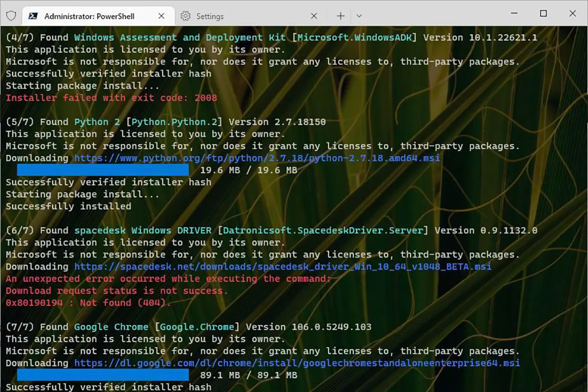Click the 89.1 MB Chrome download progress bar

click(103, 375)
